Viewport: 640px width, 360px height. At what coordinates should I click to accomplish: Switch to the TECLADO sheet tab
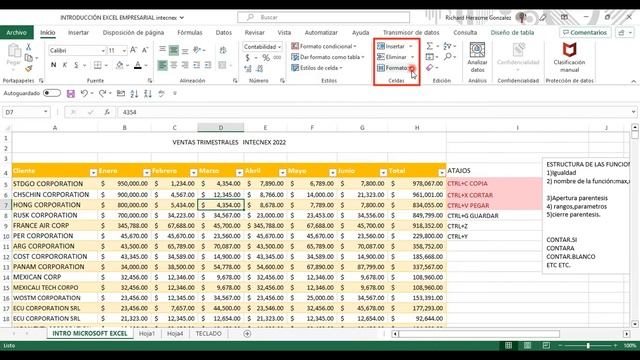208,334
